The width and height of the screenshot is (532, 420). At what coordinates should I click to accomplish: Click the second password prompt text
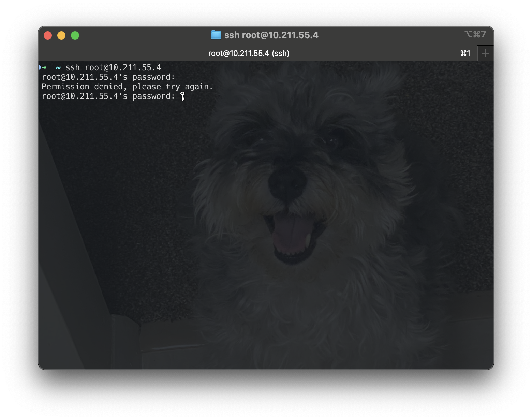[x=108, y=96]
